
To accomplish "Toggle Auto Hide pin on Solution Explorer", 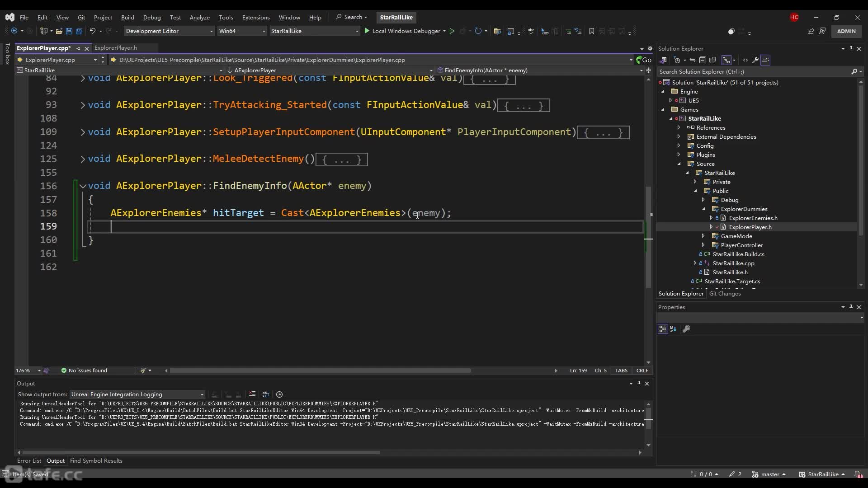I will pos(851,48).
